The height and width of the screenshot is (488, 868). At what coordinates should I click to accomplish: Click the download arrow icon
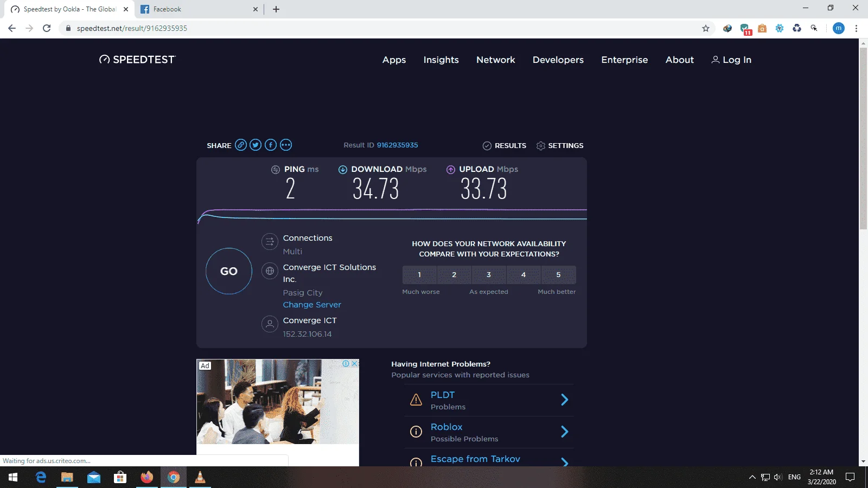pyautogui.click(x=343, y=170)
